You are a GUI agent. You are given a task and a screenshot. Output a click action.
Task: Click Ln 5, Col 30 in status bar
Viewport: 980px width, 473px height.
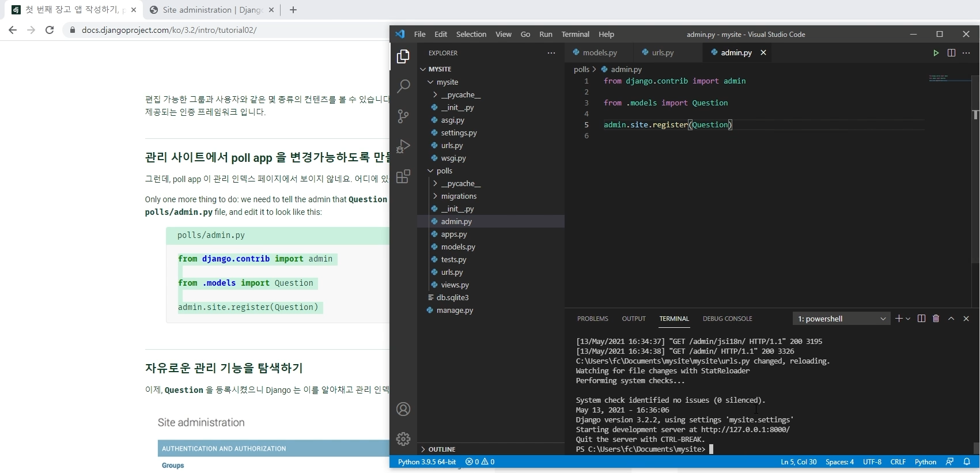coord(799,462)
